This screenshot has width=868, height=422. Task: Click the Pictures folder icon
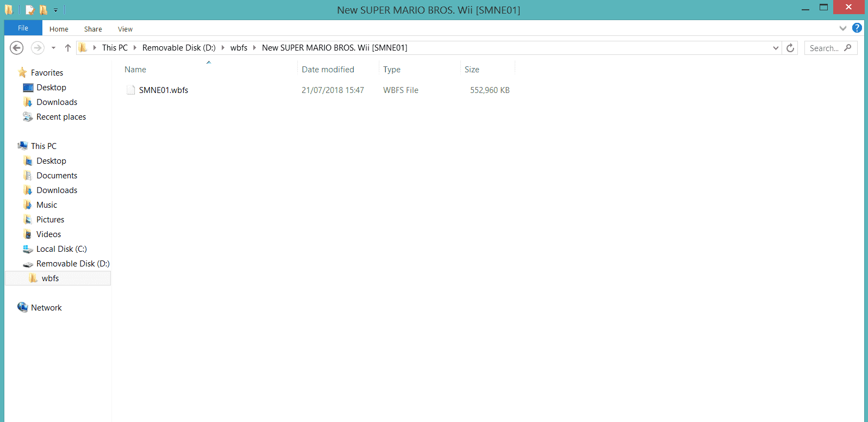28,220
